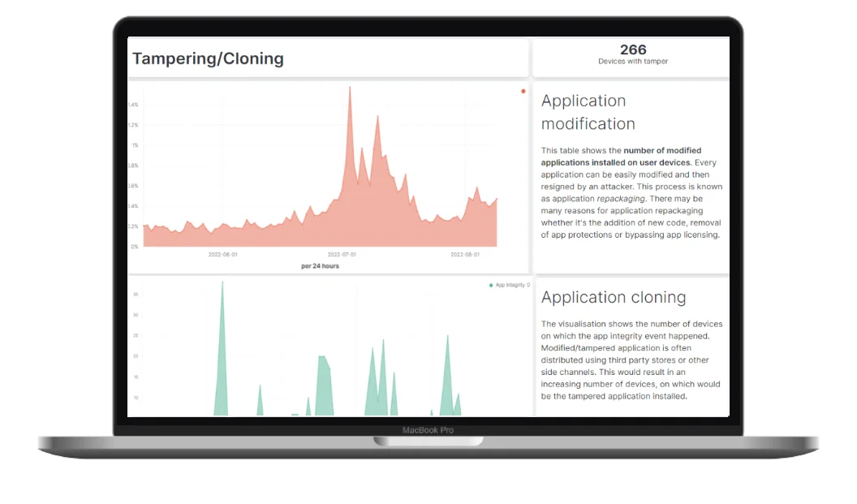Screen dimensions: 857x504
Task: Click the highest peak of the red chart
Action: tap(350, 89)
